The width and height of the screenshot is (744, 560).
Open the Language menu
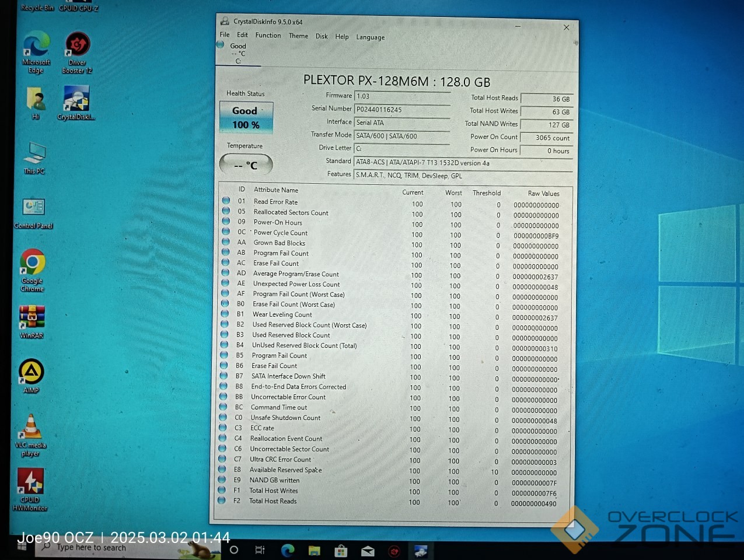pos(371,37)
